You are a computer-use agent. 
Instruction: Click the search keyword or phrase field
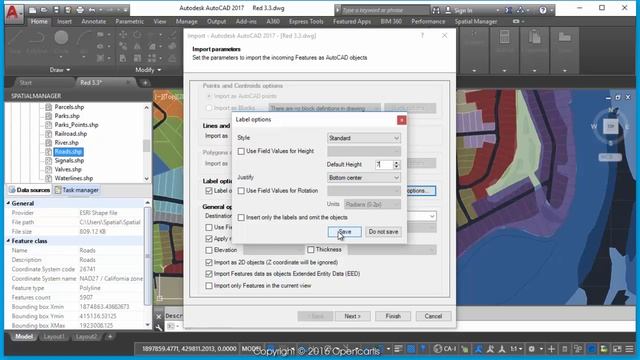(x=384, y=10)
